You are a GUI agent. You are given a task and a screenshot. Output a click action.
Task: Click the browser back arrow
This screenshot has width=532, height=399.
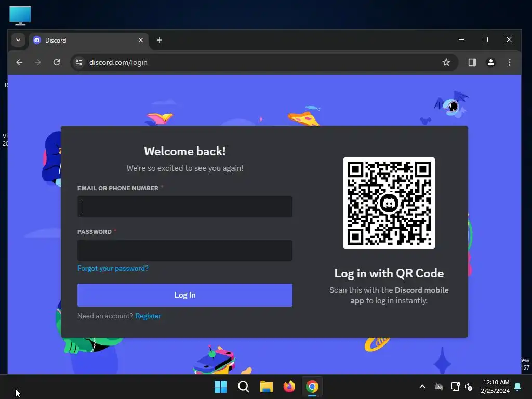19,62
